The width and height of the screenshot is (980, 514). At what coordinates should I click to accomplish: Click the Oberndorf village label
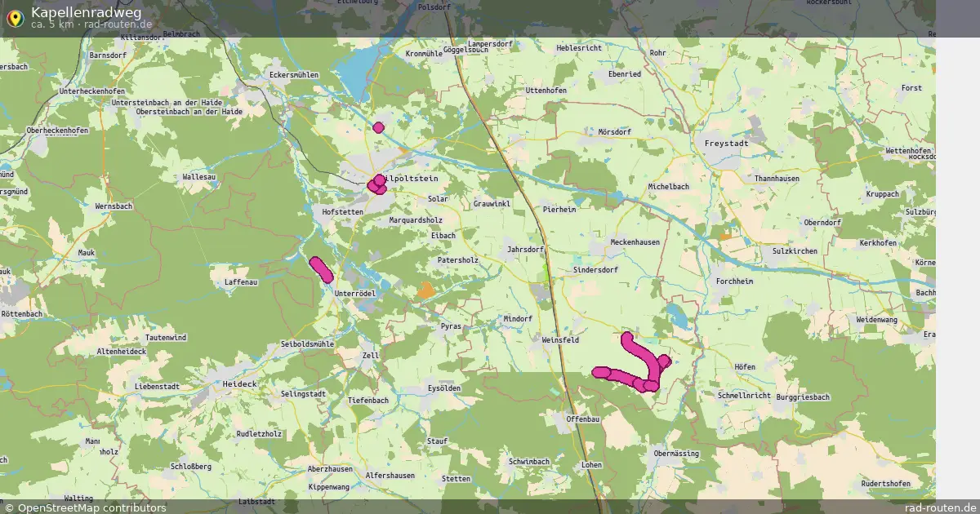point(822,222)
